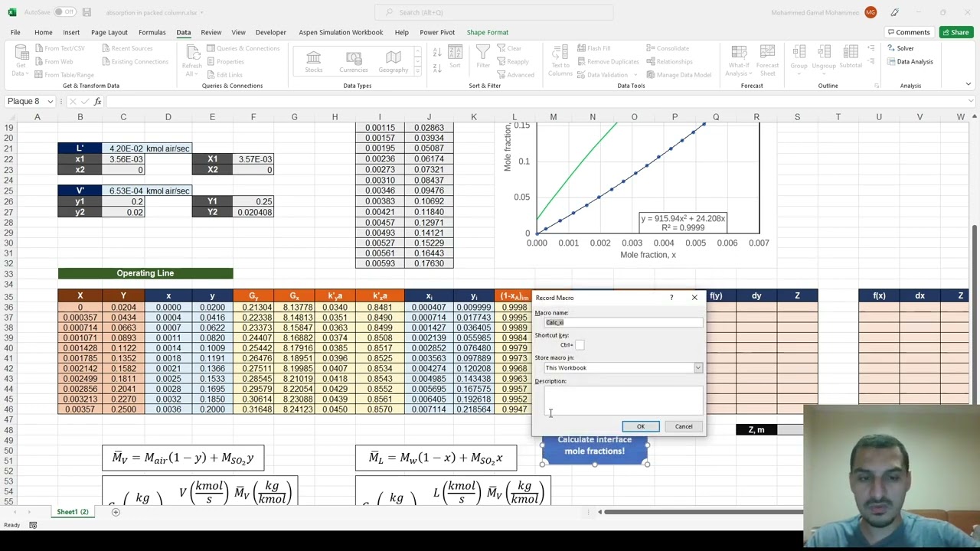Select the Sheet1 (2) worksheet tab

73,511
